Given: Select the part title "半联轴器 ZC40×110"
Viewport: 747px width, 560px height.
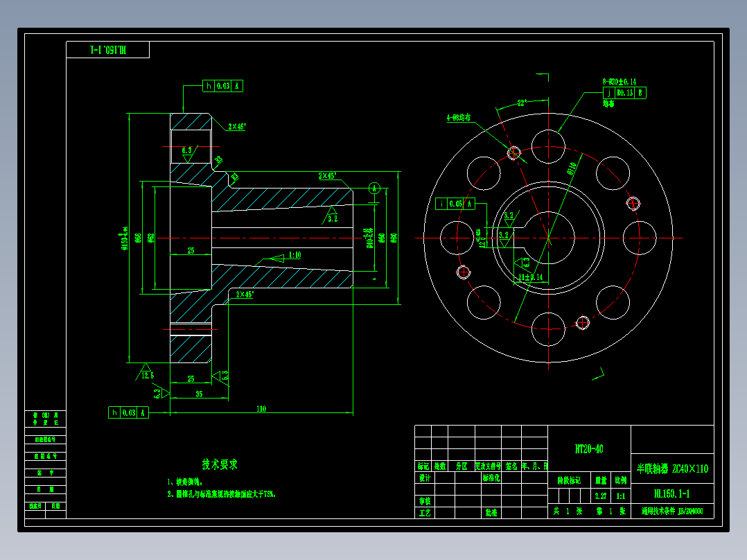Looking at the screenshot, I should pyautogui.click(x=672, y=469).
